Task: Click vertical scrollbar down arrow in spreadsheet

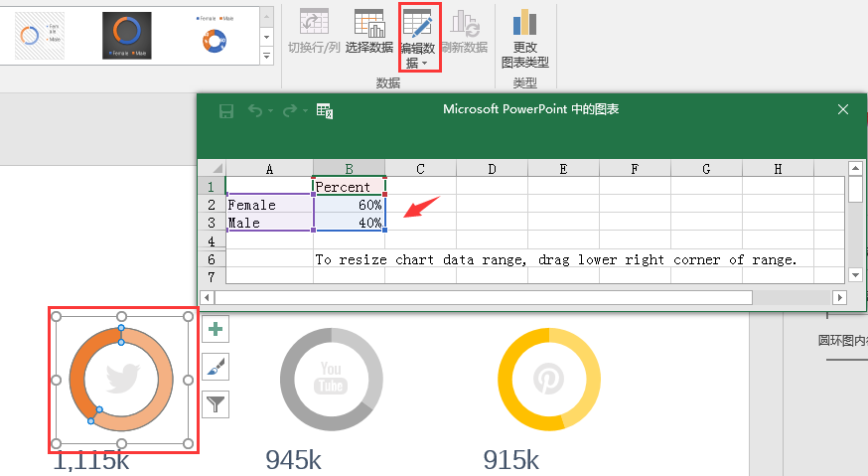Action: tap(855, 275)
